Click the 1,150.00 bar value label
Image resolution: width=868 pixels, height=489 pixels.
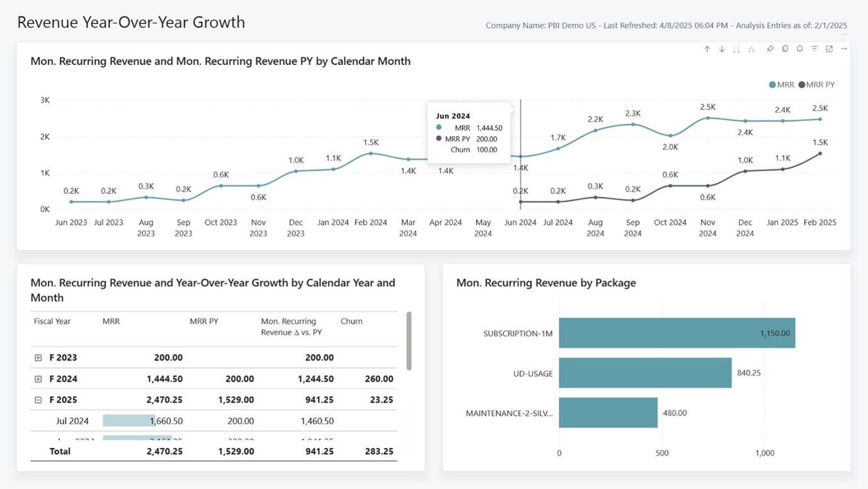775,333
